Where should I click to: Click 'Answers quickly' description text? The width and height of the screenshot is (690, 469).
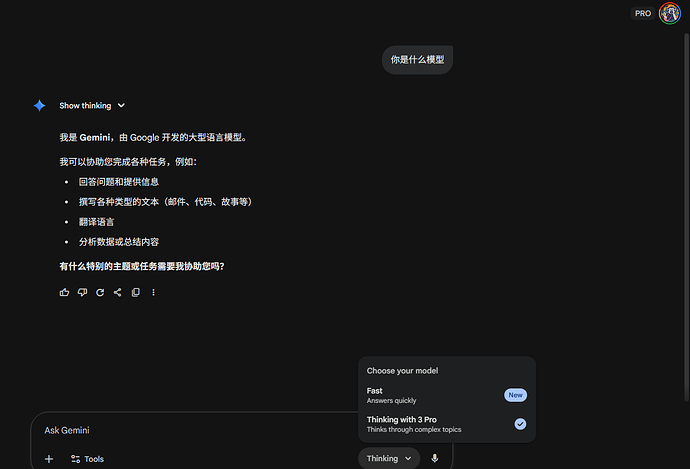pyautogui.click(x=391, y=401)
